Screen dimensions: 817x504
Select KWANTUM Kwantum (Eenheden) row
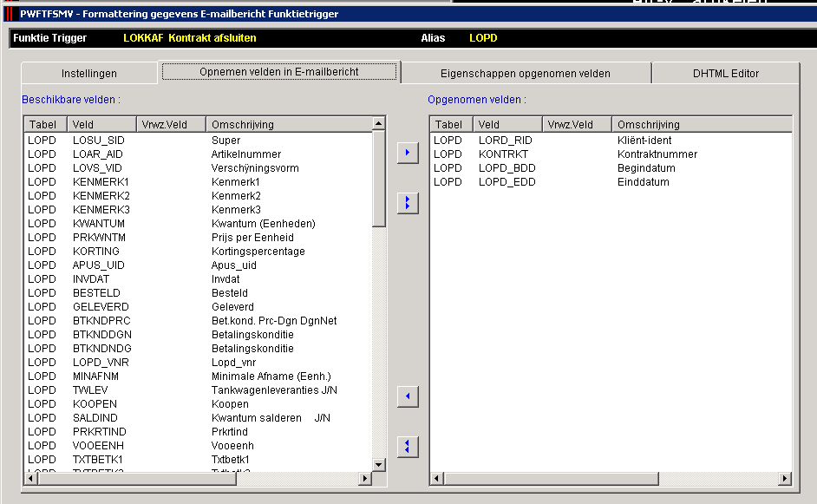point(198,224)
